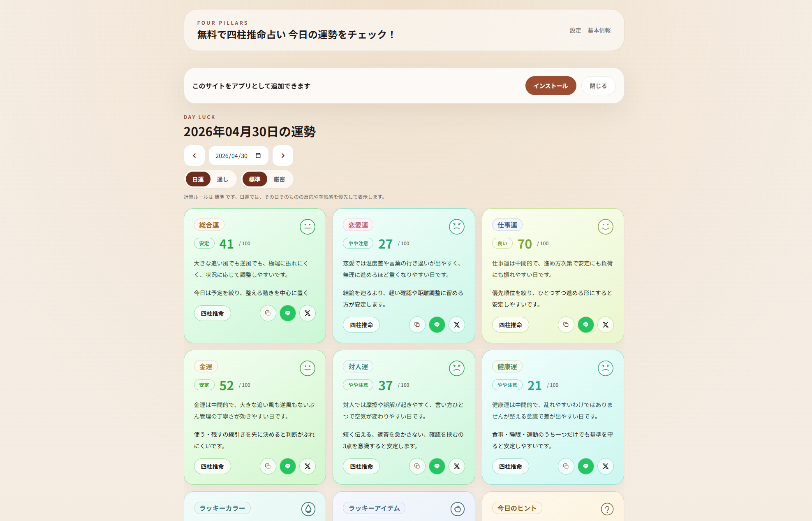Image resolution: width=812 pixels, height=521 pixels.
Task: Open the calendar date picker
Action: [x=258, y=156]
